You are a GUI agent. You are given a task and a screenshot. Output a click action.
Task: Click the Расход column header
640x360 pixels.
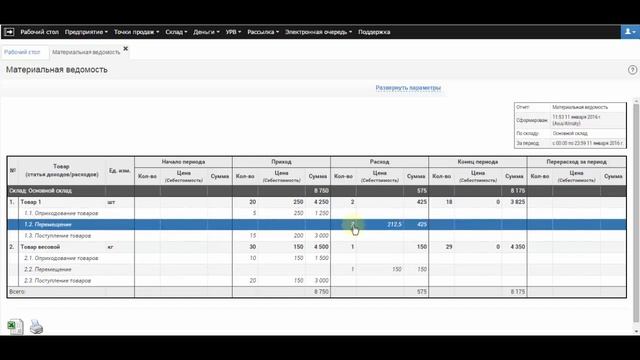380,162
